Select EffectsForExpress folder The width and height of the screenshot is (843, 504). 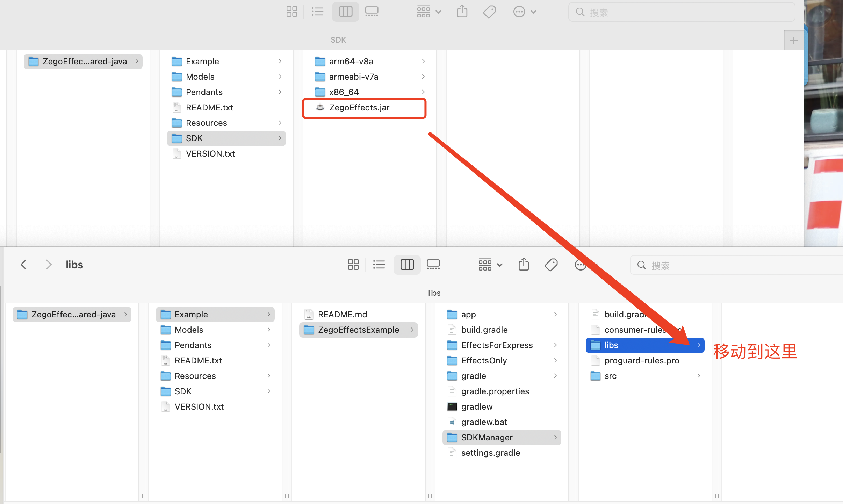502,345
